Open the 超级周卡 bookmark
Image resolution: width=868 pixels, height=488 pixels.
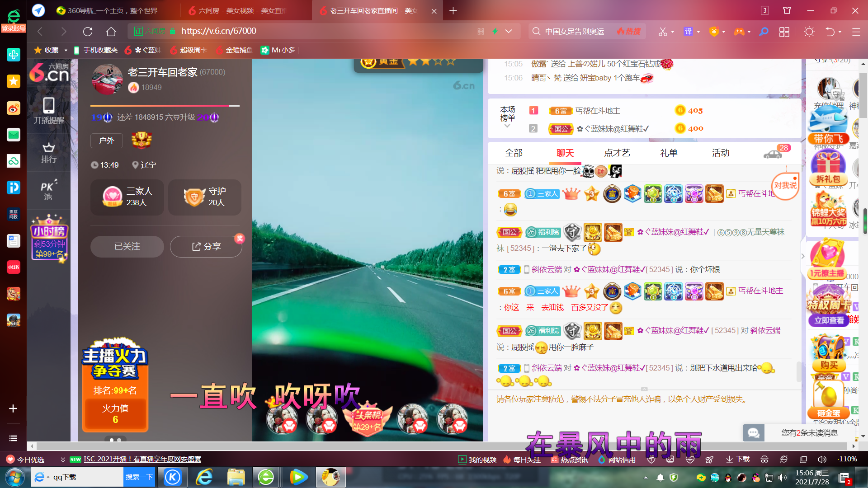[188, 50]
